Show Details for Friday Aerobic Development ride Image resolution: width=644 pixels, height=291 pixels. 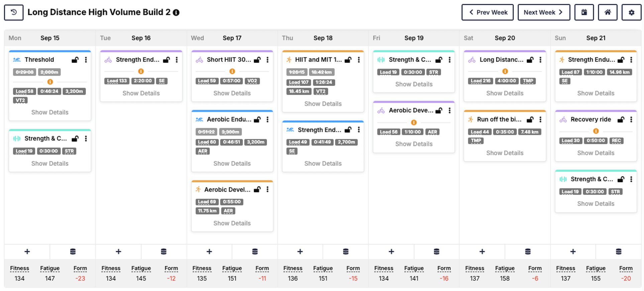coord(414,144)
